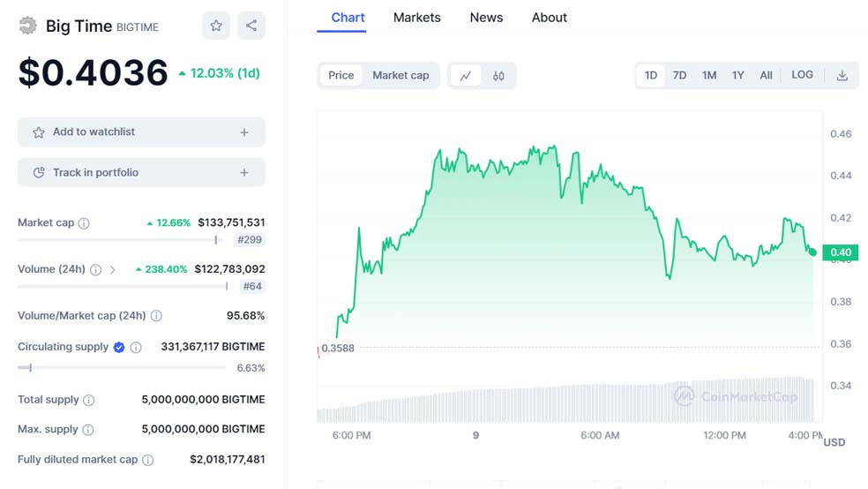The width and height of the screenshot is (868, 489).
Task: Select the 1Y time range
Action: (x=737, y=76)
